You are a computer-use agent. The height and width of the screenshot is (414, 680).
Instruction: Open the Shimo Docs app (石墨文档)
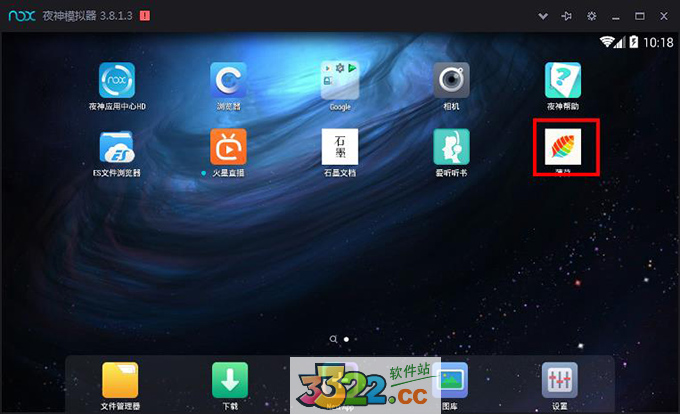click(x=340, y=147)
